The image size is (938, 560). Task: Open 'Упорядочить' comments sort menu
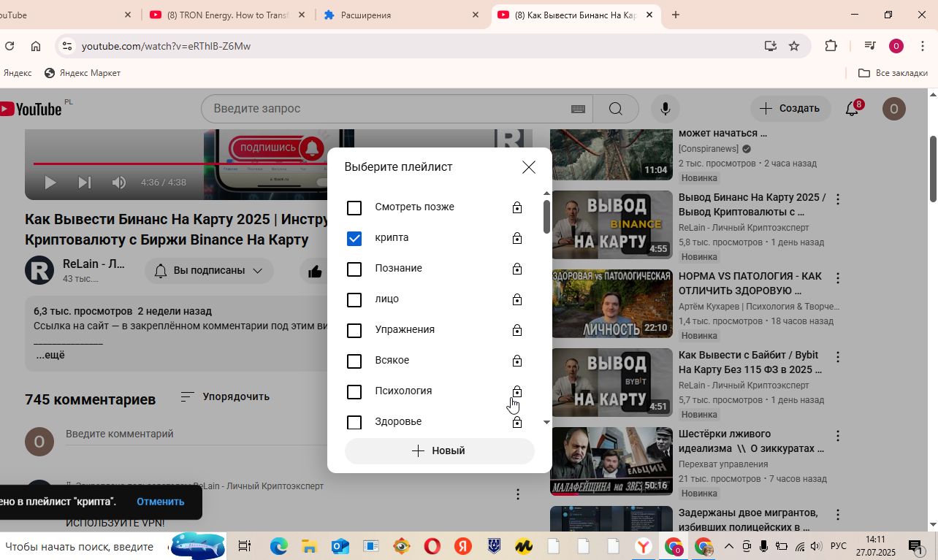[x=225, y=396]
